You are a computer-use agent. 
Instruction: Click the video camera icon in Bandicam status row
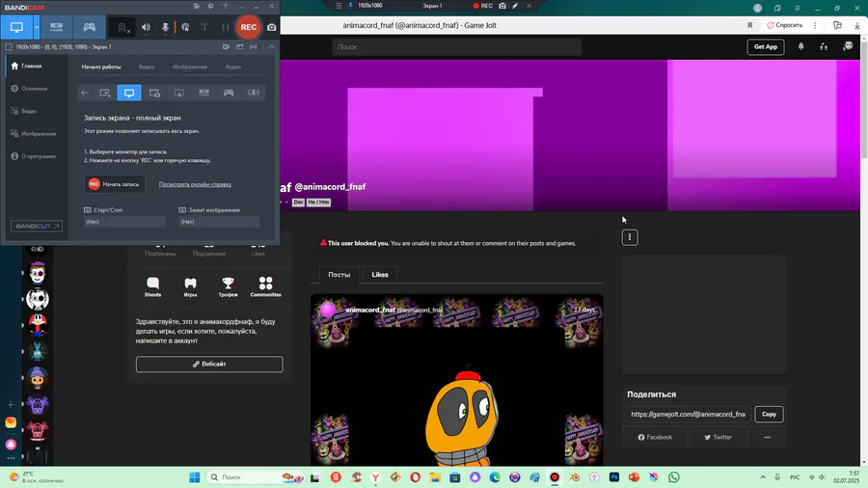pyautogui.click(x=226, y=47)
